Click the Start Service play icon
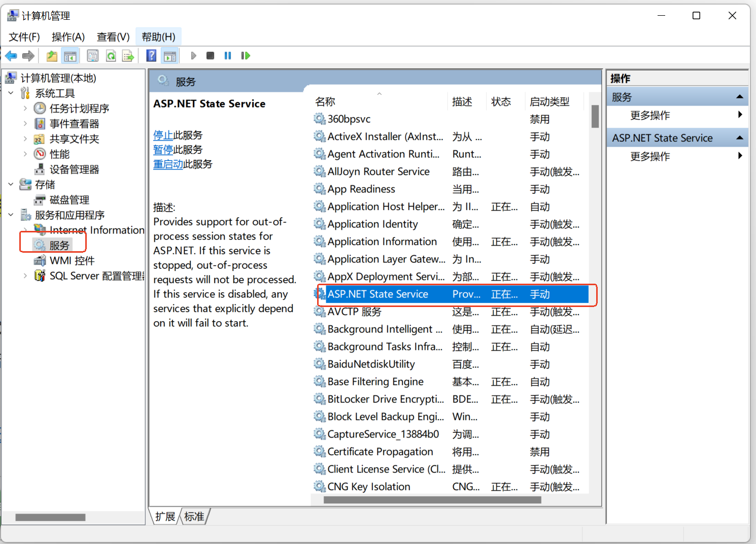The image size is (756, 544). (193, 56)
